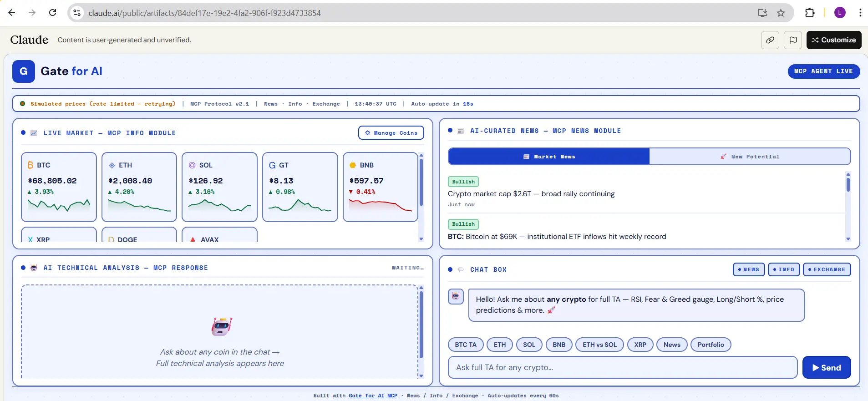Click the Simulated prices rate limited status
The image size is (868, 401).
[x=103, y=104]
